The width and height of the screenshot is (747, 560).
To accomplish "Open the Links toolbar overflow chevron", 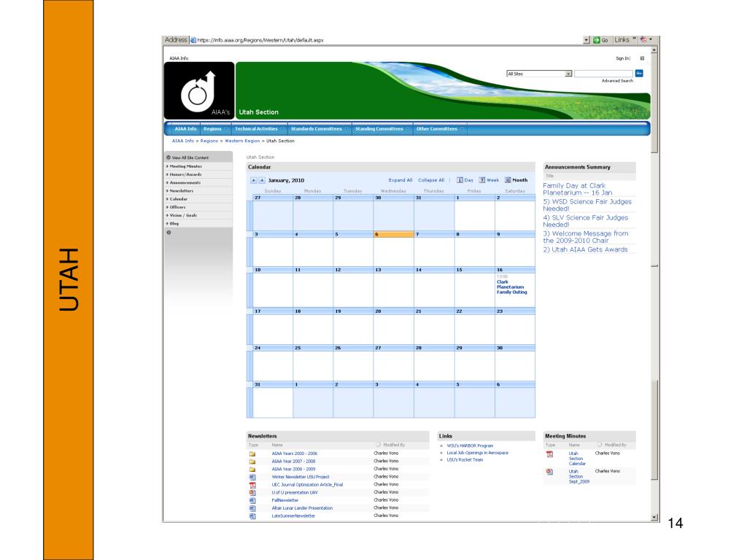I will [x=634, y=39].
